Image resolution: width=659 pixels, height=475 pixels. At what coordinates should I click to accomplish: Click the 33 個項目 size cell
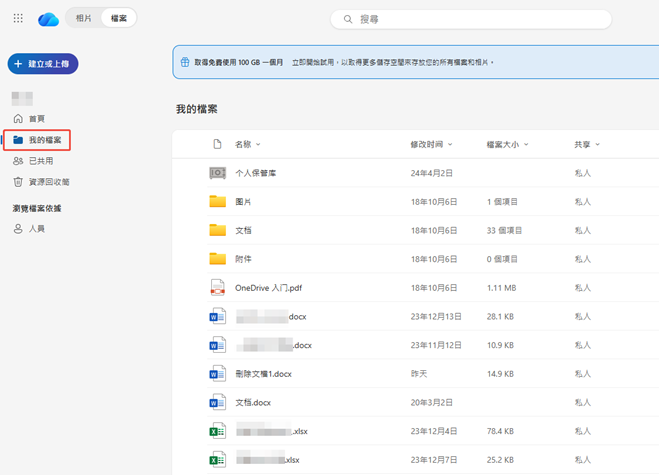[504, 230]
